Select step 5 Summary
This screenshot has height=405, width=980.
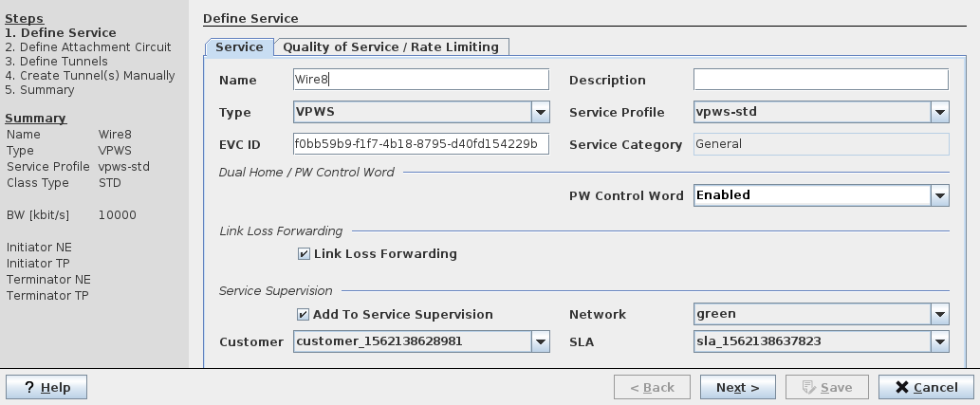40,89
